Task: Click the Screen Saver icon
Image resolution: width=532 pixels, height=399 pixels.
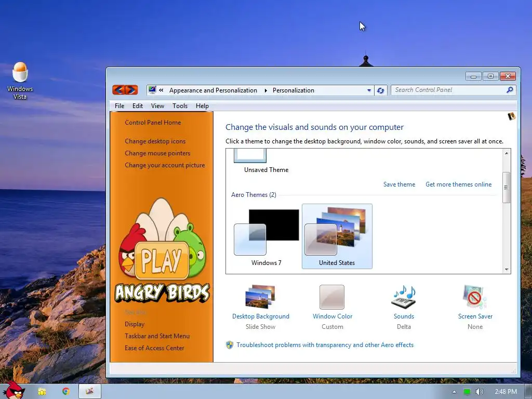Action: pyautogui.click(x=475, y=297)
